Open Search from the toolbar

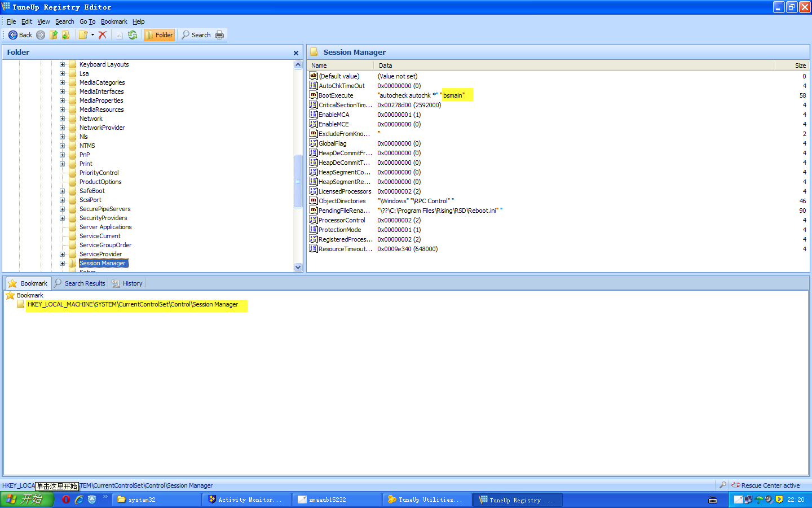point(196,35)
